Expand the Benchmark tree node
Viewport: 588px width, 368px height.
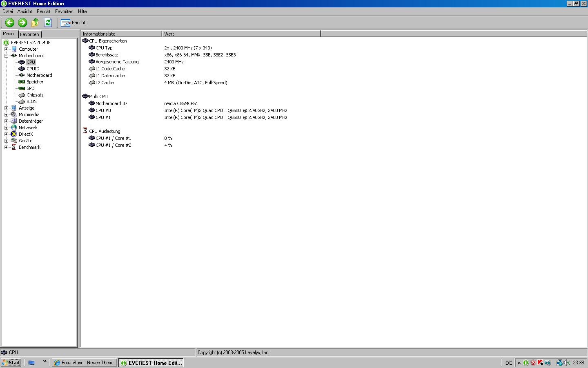pyautogui.click(x=6, y=147)
